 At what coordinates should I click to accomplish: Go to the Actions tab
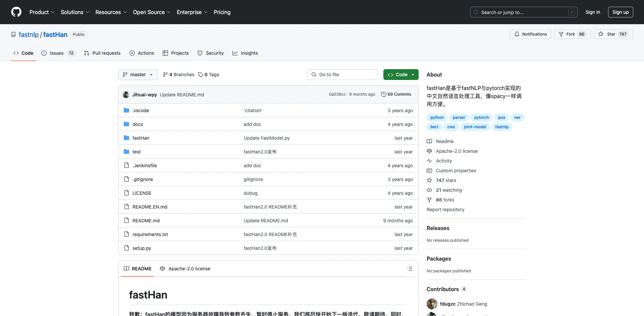[142, 53]
